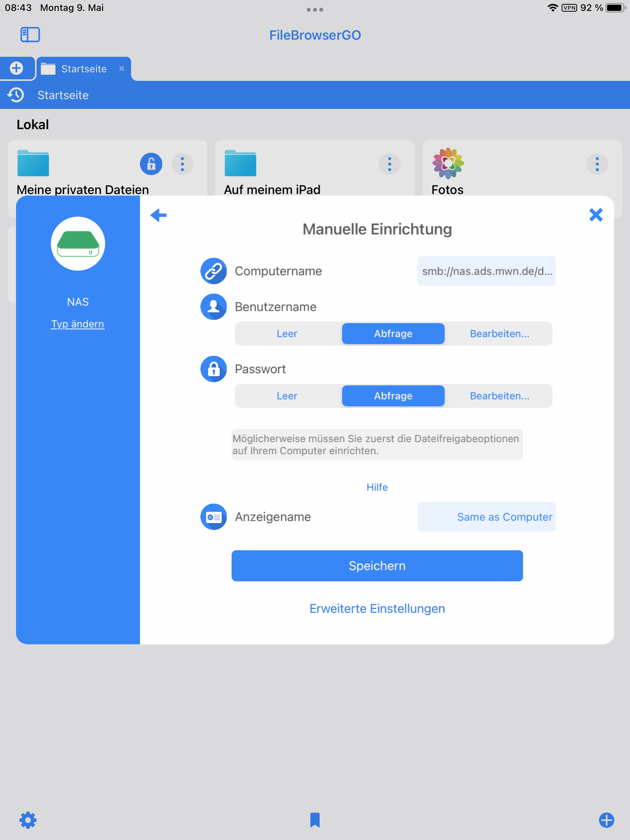
Task: Open settings gear icon
Action: point(28,820)
